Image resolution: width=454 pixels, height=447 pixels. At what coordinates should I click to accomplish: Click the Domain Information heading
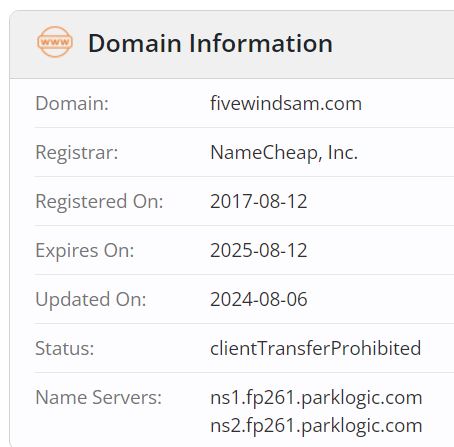click(x=210, y=43)
